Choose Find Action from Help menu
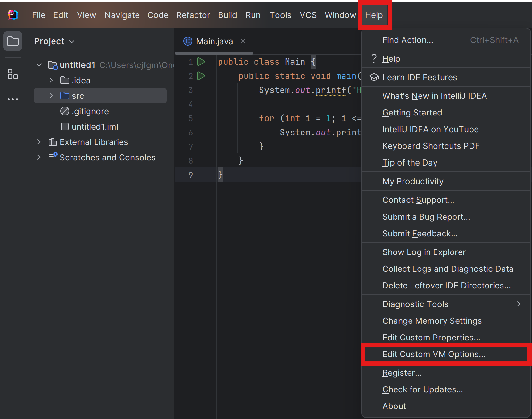The height and width of the screenshot is (419, 532). coord(446,40)
